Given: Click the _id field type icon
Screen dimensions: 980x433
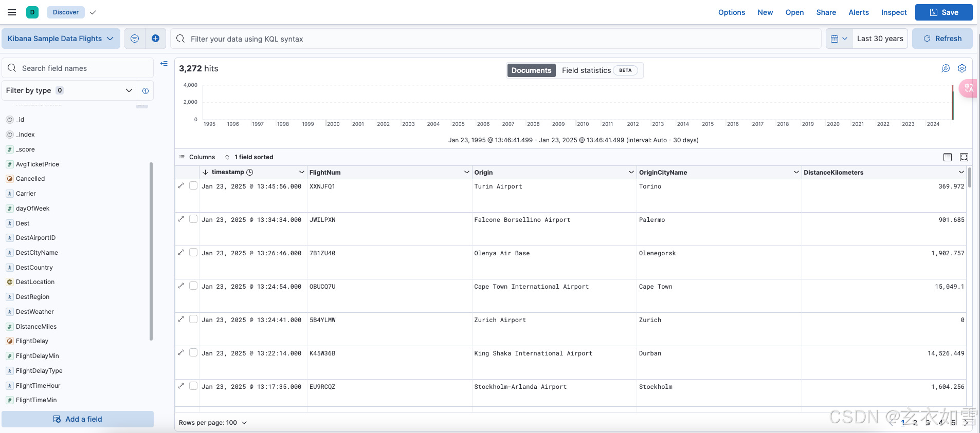Looking at the screenshot, I should 10,120.
